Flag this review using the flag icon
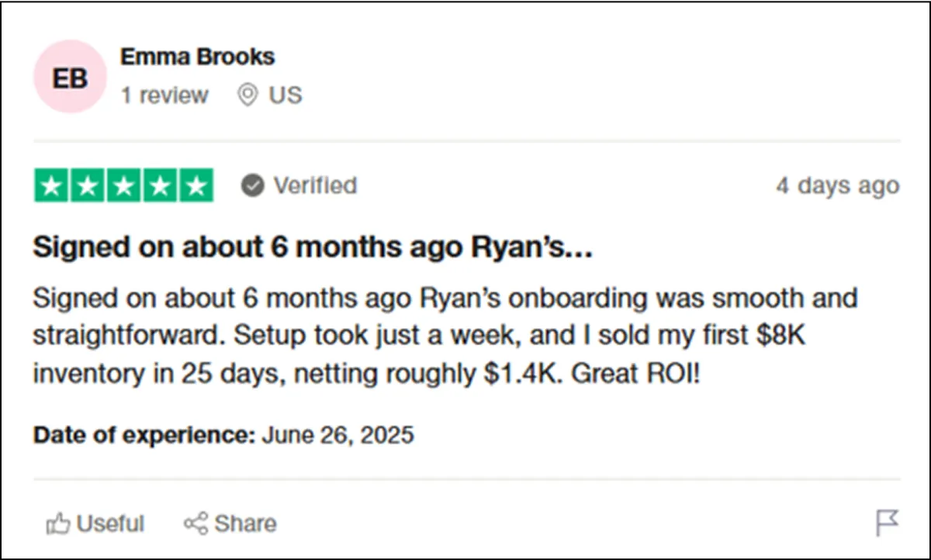Image resolution: width=931 pixels, height=560 pixels. (887, 523)
